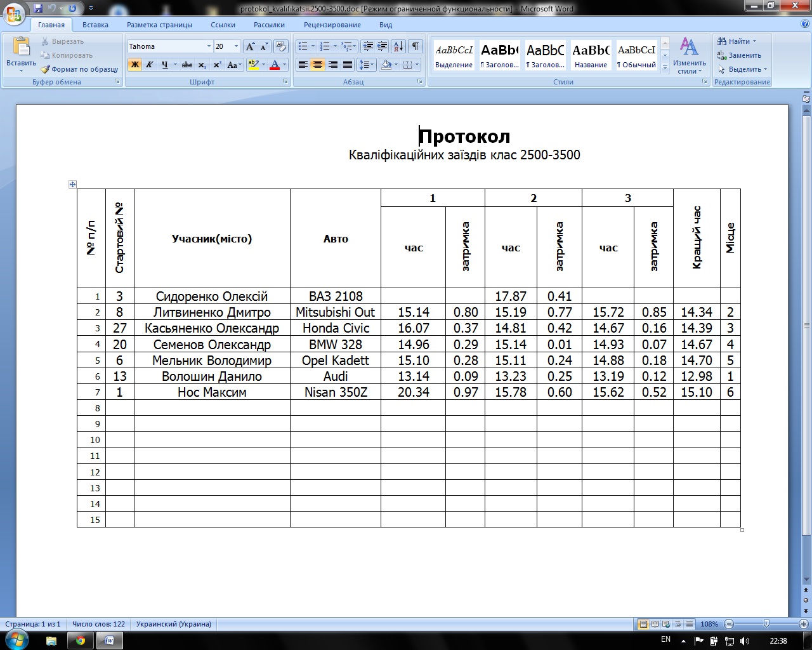Undo the last action

pos(53,8)
